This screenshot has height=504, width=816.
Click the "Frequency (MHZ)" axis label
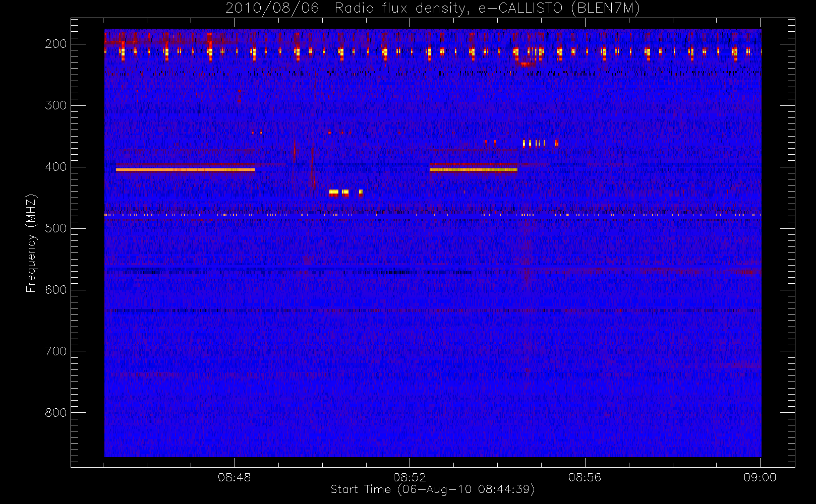click(31, 243)
